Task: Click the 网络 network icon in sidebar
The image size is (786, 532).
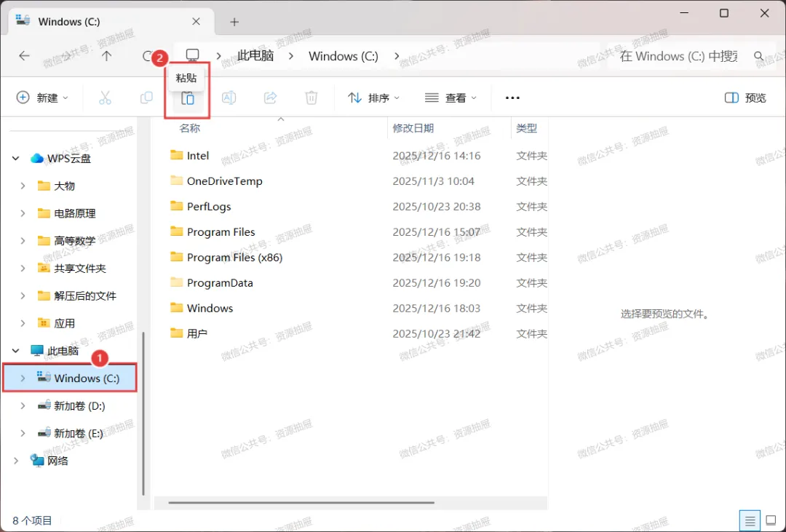Action: (x=37, y=460)
